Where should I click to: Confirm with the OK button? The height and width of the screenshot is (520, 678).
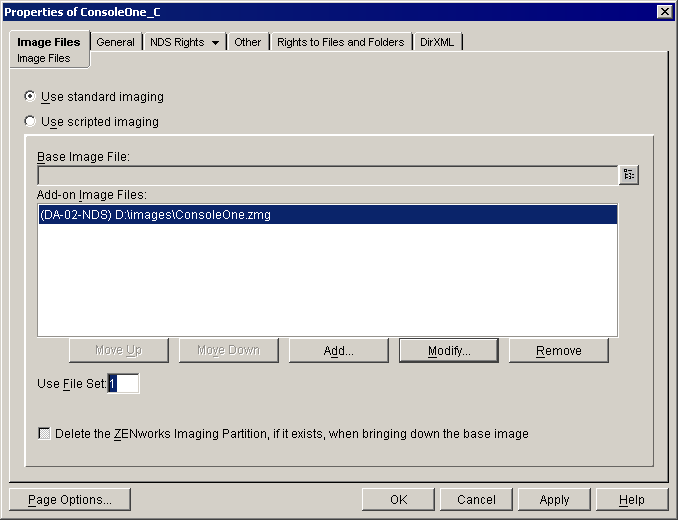[398, 500]
